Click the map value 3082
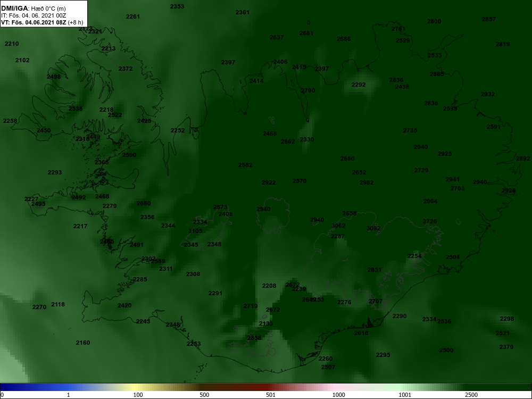Viewport: 532px width, 399px height. 373,228
